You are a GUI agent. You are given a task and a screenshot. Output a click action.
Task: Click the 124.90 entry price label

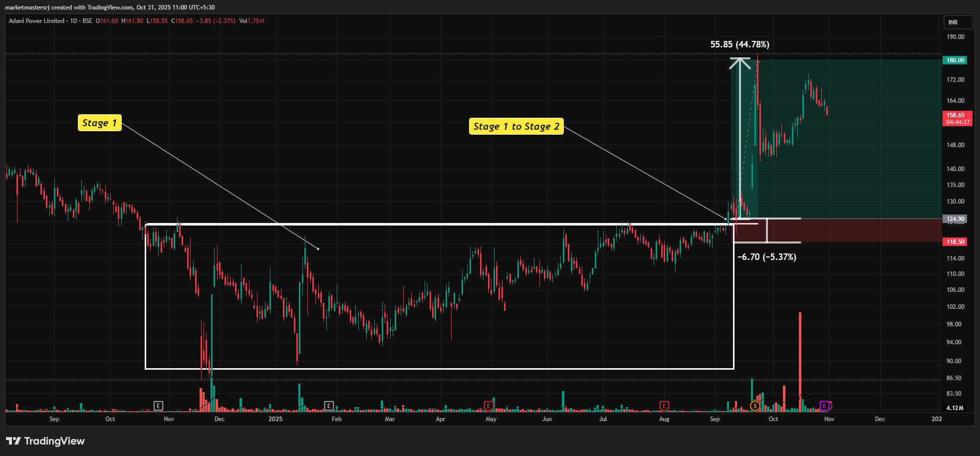click(955, 219)
